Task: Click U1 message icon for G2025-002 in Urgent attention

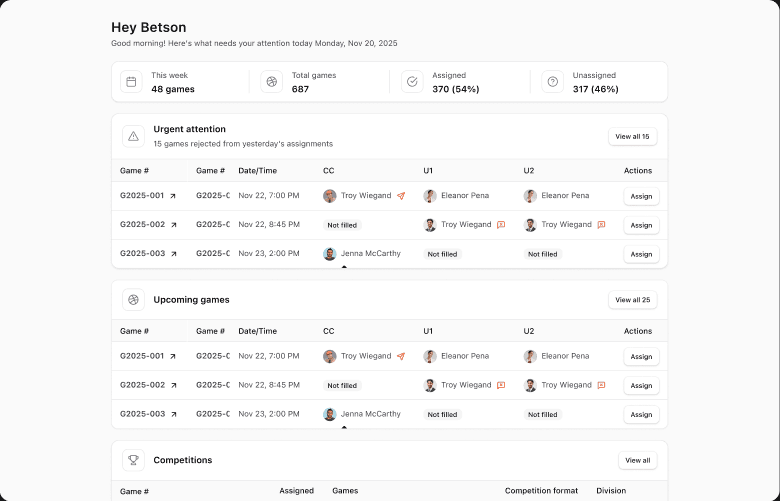Action: tap(501, 225)
